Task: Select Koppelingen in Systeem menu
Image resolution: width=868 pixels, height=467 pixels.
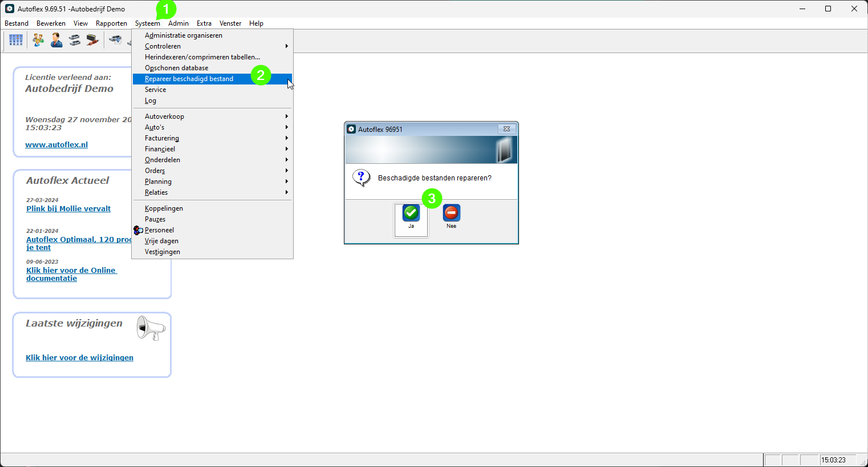Action: point(213,208)
